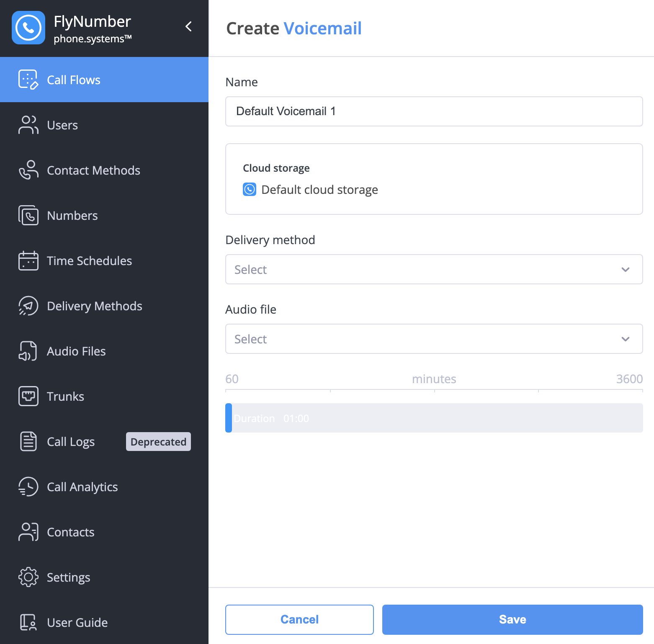Open Delivery Methods in the sidebar
The width and height of the screenshot is (654, 644).
click(95, 306)
